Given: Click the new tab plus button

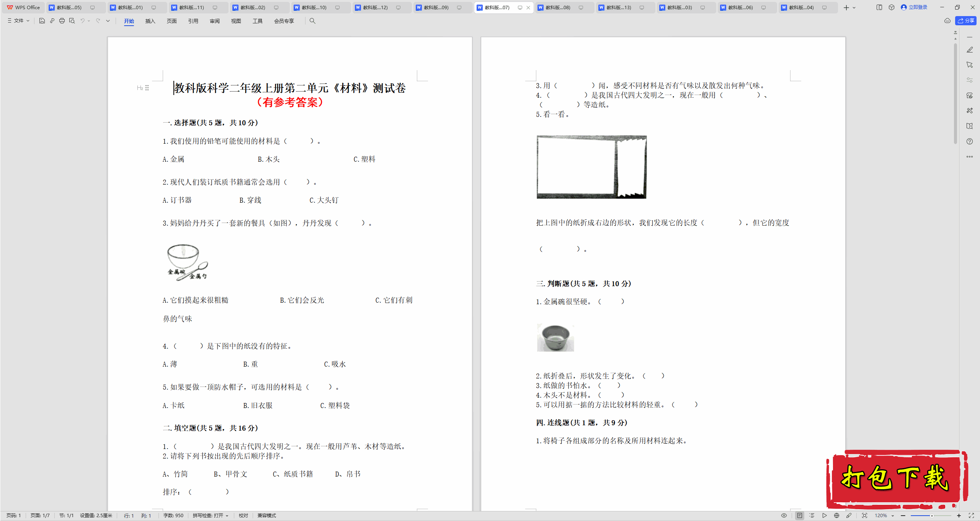Looking at the screenshot, I should point(846,8).
